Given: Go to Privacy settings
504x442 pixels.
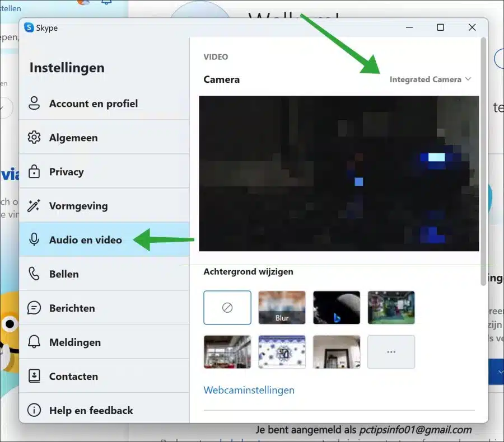Looking at the screenshot, I should pyautogui.click(x=104, y=172).
